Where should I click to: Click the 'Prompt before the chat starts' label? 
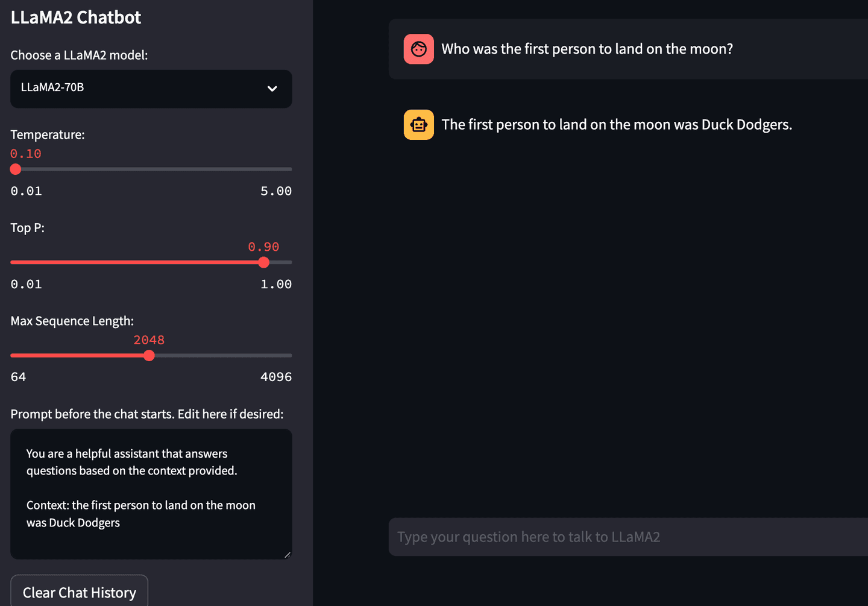146,414
